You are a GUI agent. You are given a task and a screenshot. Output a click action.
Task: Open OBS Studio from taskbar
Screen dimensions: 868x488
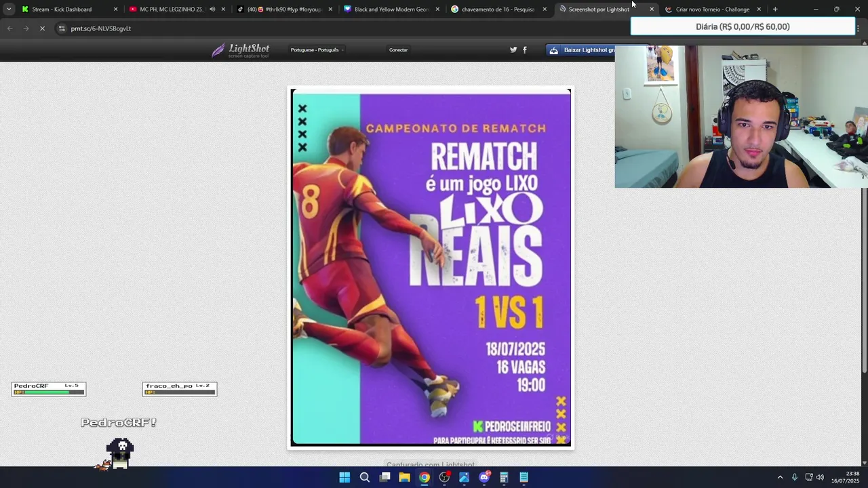[444, 477]
